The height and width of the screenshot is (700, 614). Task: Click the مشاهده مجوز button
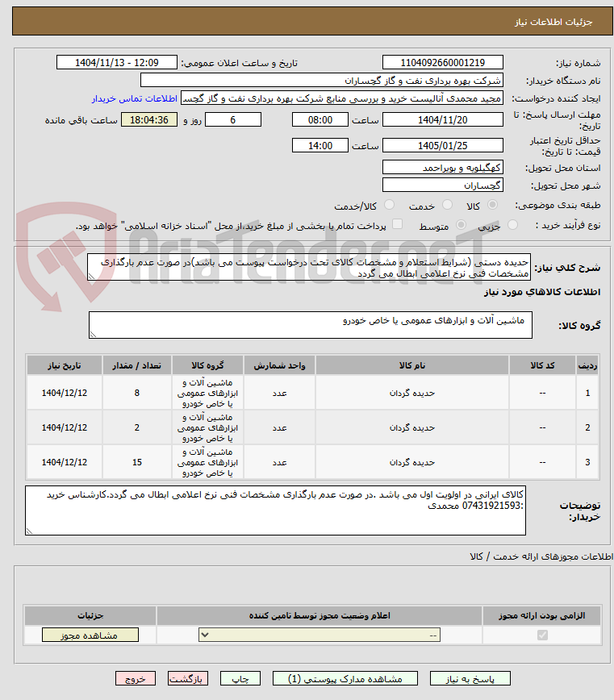(90, 635)
